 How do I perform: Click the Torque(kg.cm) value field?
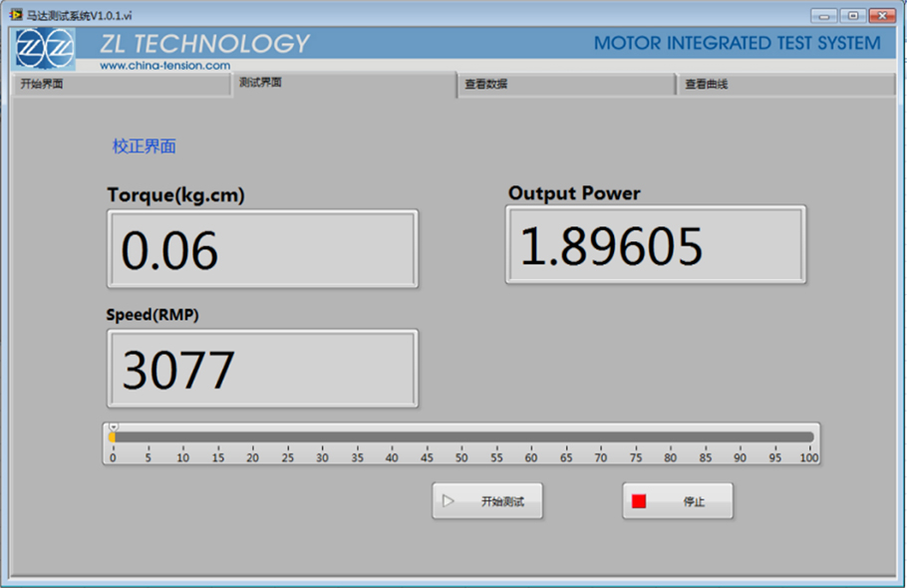pyautogui.click(x=262, y=249)
